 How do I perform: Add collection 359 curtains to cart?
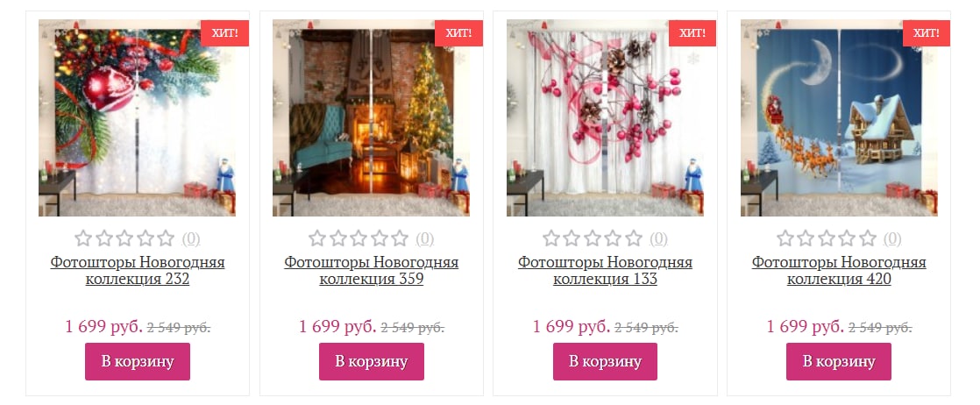(372, 361)
